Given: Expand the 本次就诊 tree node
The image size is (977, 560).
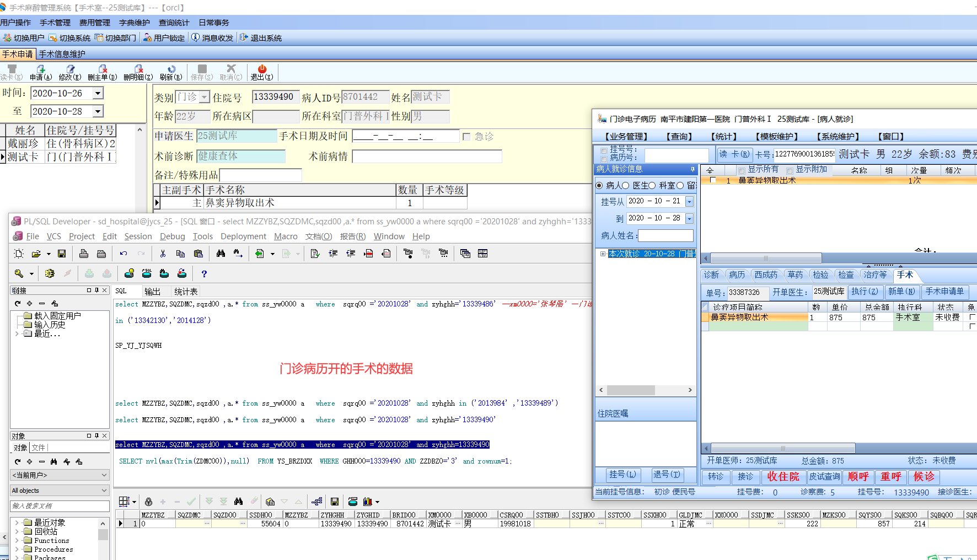Looking at the screenshot, I should (x=603, y=254).
